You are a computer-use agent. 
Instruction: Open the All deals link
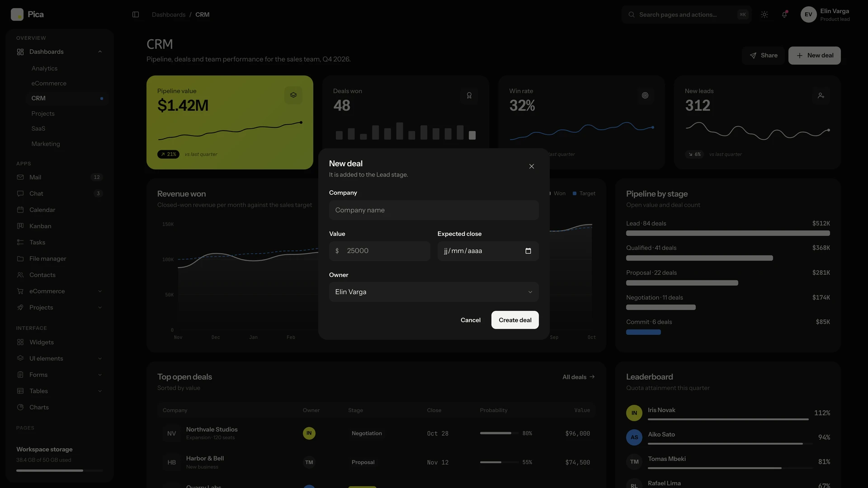click(579, 377)
